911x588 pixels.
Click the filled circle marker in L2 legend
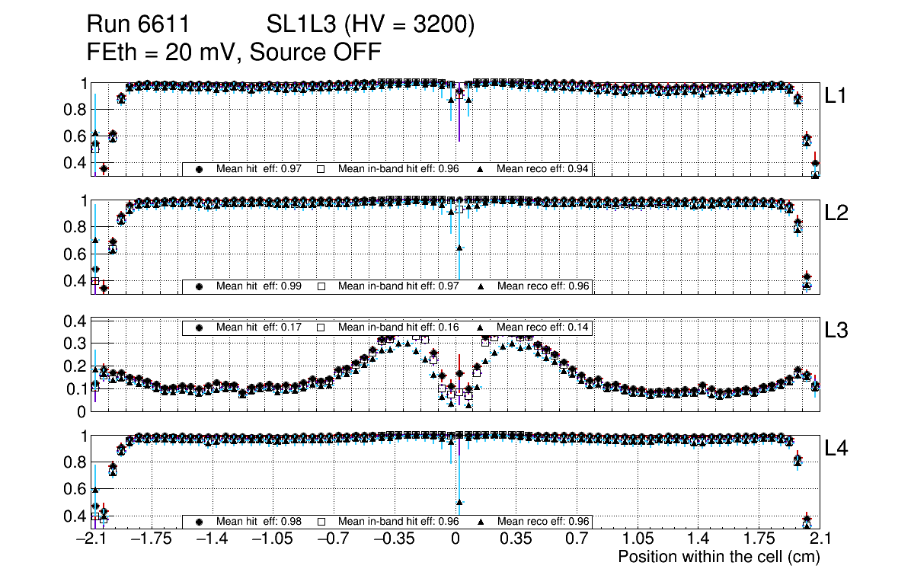(199, 286)
